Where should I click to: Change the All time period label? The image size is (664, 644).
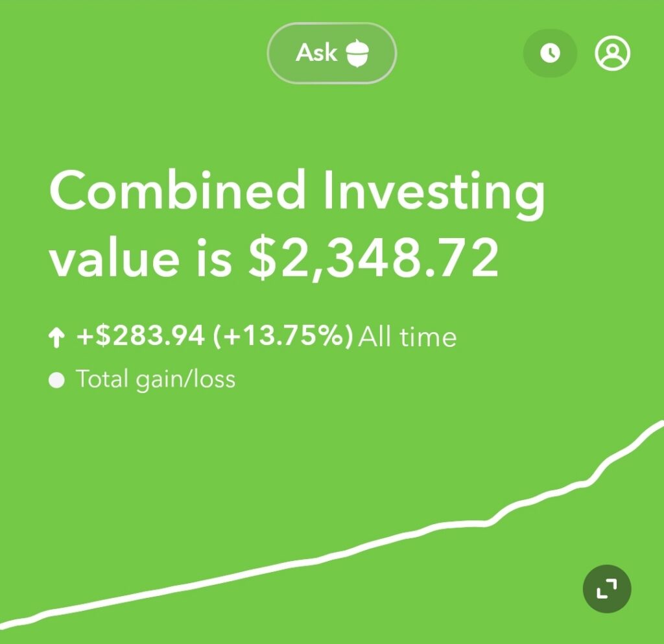point(407,337)
